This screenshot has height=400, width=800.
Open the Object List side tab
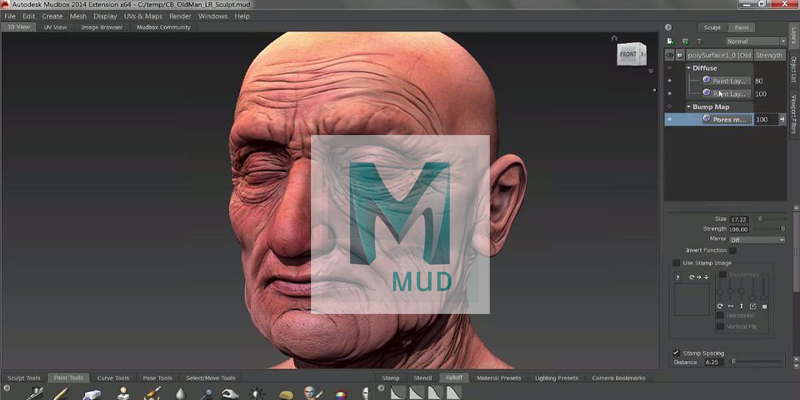pos(793,69)
